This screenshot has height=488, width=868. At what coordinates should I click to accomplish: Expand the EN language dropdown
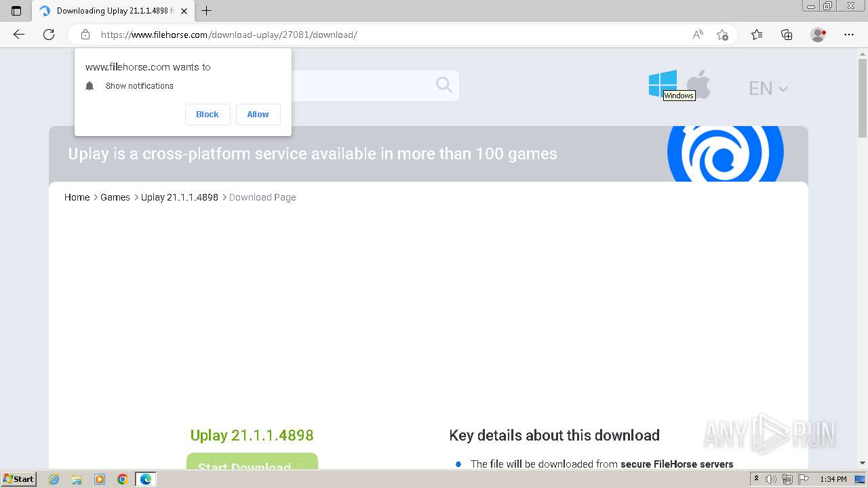tap(768, 88)
